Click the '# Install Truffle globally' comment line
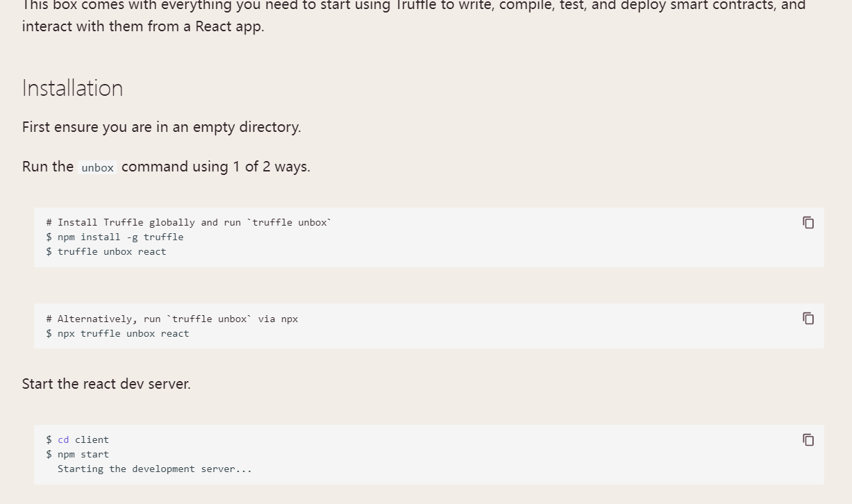This screenshot has width=852, height=504. pos(189,222)
